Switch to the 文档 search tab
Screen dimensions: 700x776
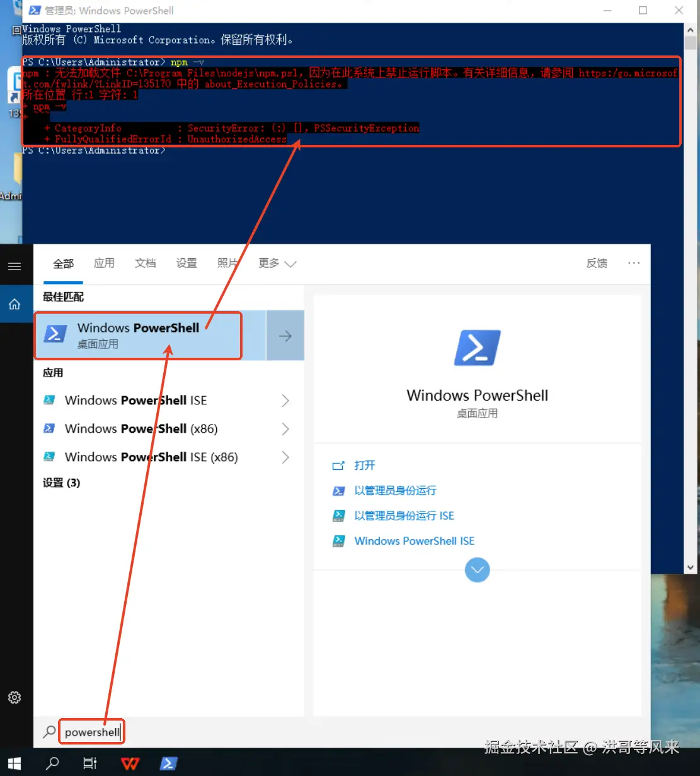tap(145, 263)
